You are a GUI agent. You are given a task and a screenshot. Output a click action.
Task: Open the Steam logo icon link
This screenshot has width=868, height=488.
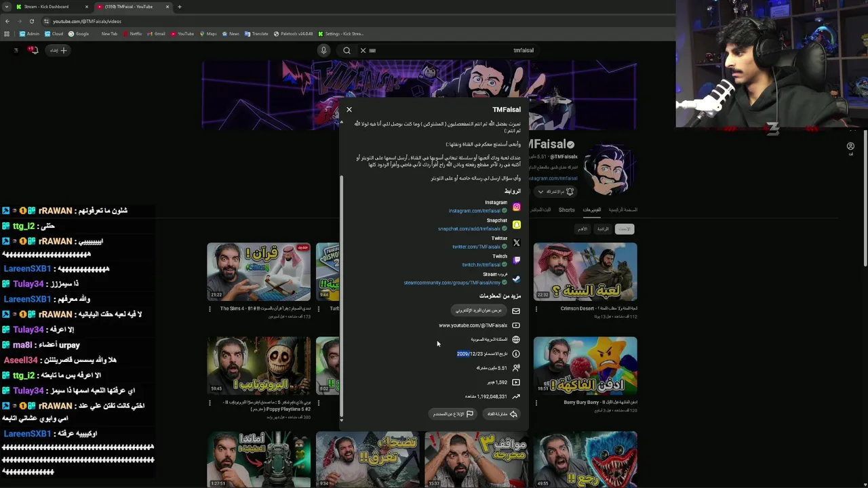click(x=516, y=279)
